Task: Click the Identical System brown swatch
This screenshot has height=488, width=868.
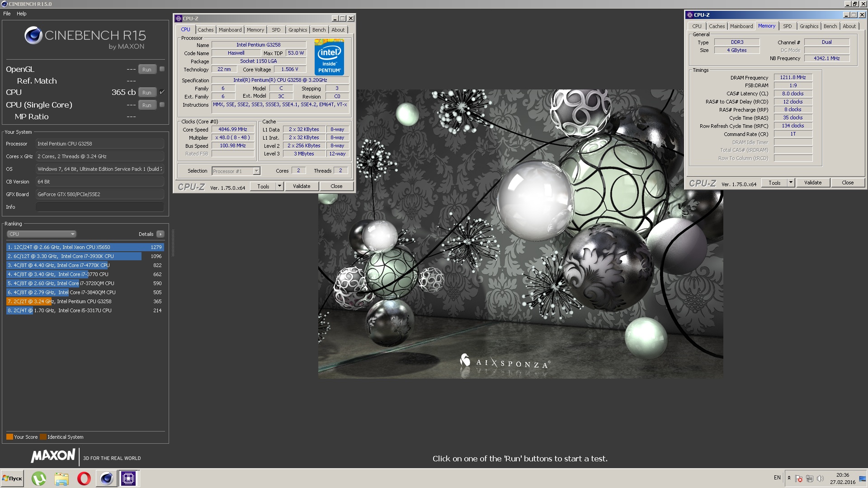Action: coord(43,437)
